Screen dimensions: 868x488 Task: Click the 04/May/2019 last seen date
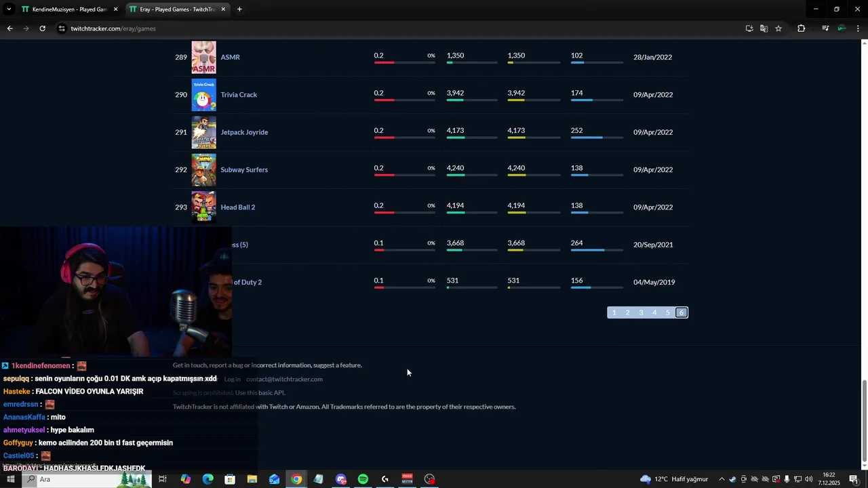pyautogui.click(x=654, y=282)
